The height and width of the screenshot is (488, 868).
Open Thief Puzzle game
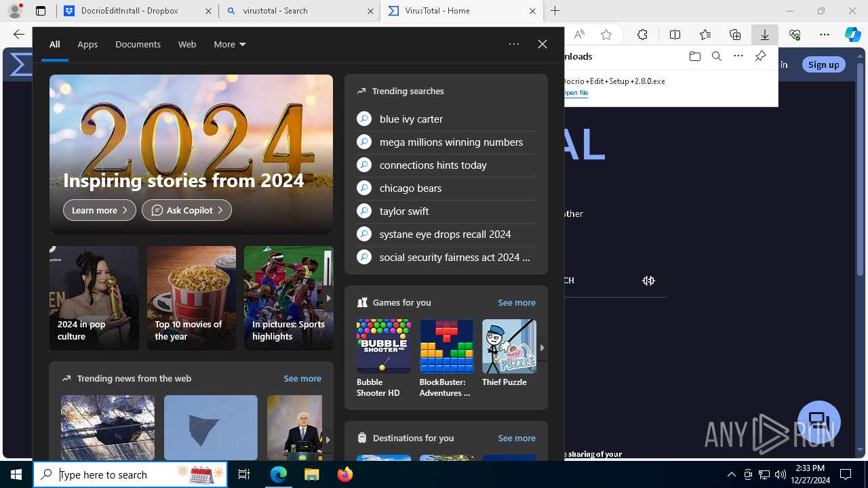pos(509,352)
